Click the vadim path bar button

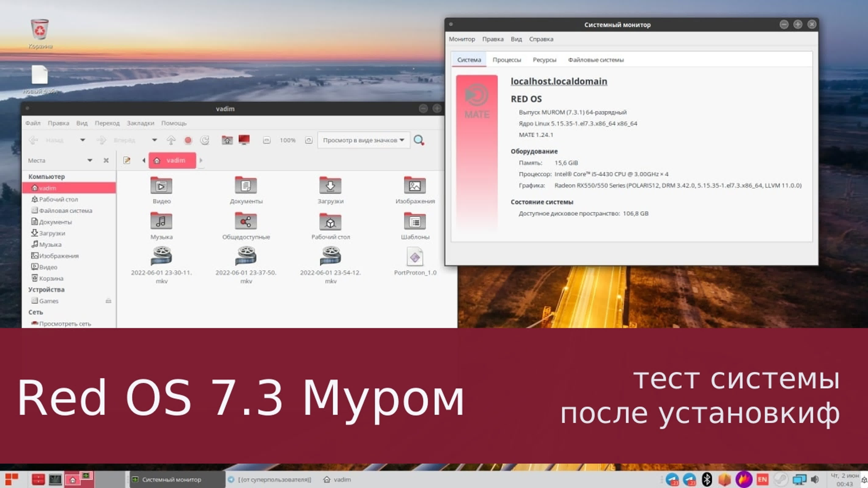tap(172, 160)
